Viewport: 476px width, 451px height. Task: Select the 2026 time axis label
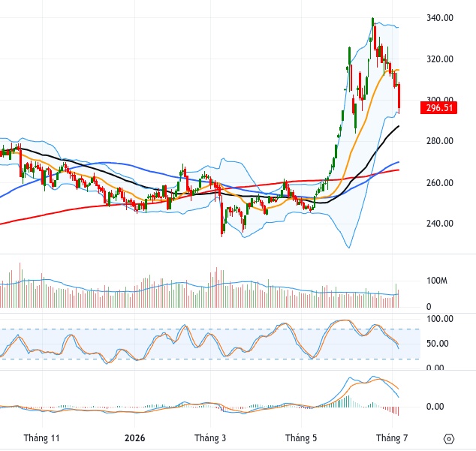135,438
